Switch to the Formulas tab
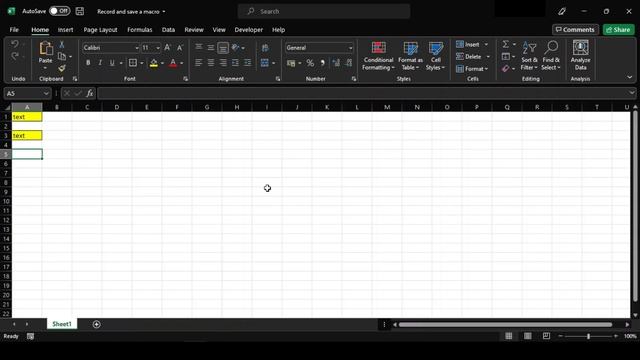 coord(140,30)
